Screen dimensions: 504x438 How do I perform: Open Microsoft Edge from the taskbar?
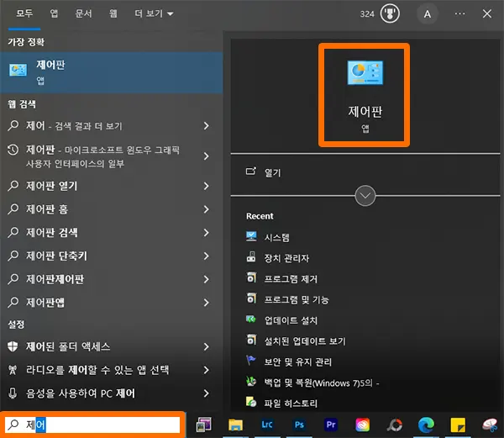(x=426, y=425)
